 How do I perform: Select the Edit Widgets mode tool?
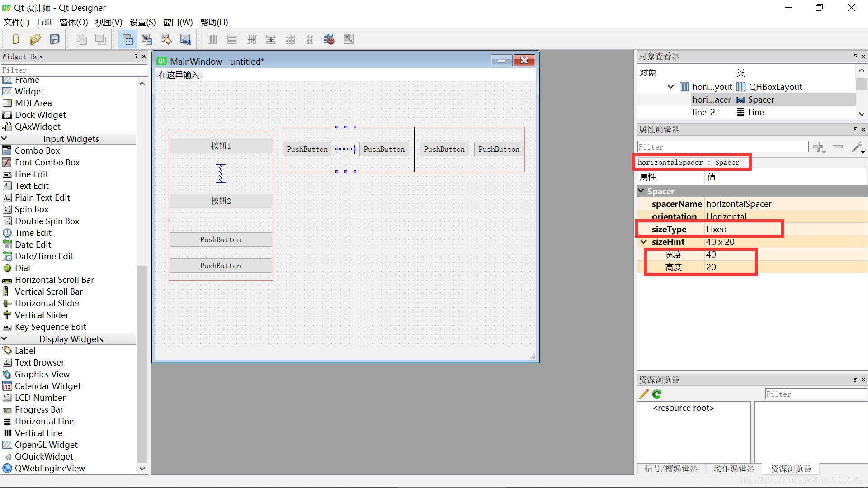127,39
